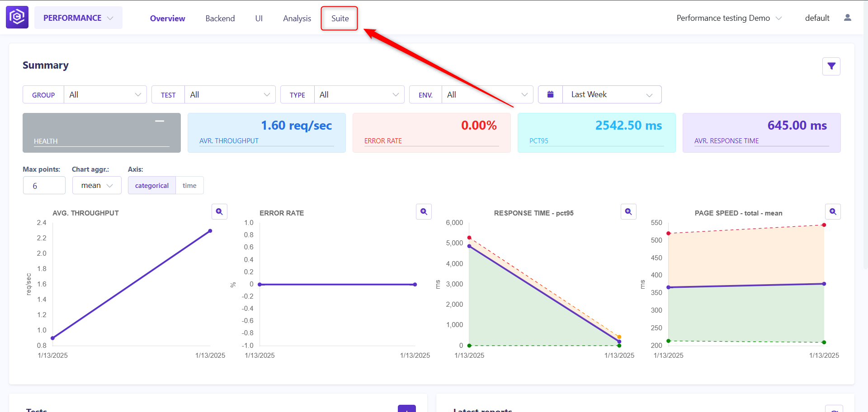Open the user profile icon
The image size is (868, 412).
pos(848,18)
